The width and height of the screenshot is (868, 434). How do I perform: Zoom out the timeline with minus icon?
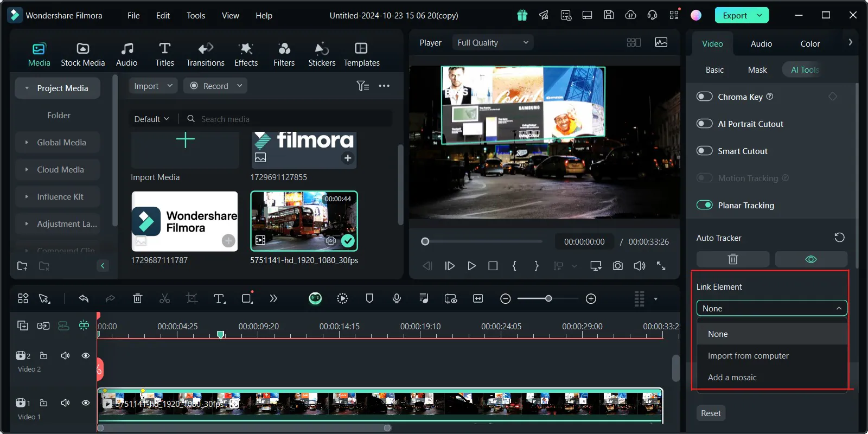pos(505,299)
